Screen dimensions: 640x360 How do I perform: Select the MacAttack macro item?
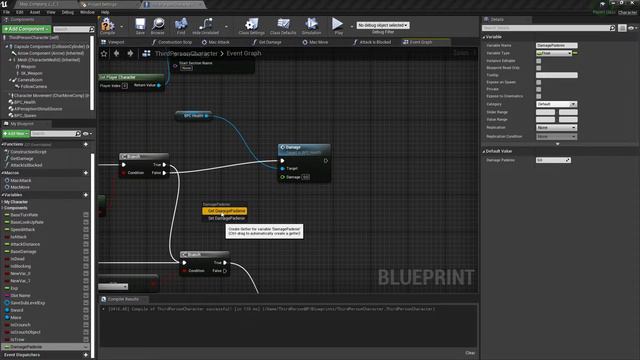20,180
